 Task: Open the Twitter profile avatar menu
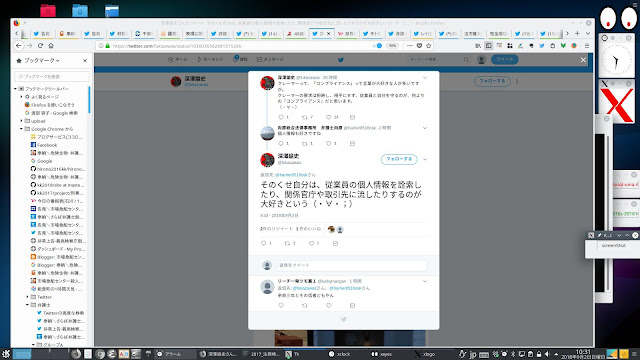[x=481, y=60]
